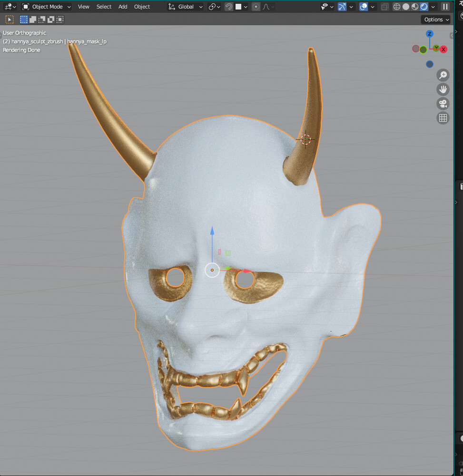The image size is (463, 476).
Task: Toggle the camera view button
Action: [443, 104]
